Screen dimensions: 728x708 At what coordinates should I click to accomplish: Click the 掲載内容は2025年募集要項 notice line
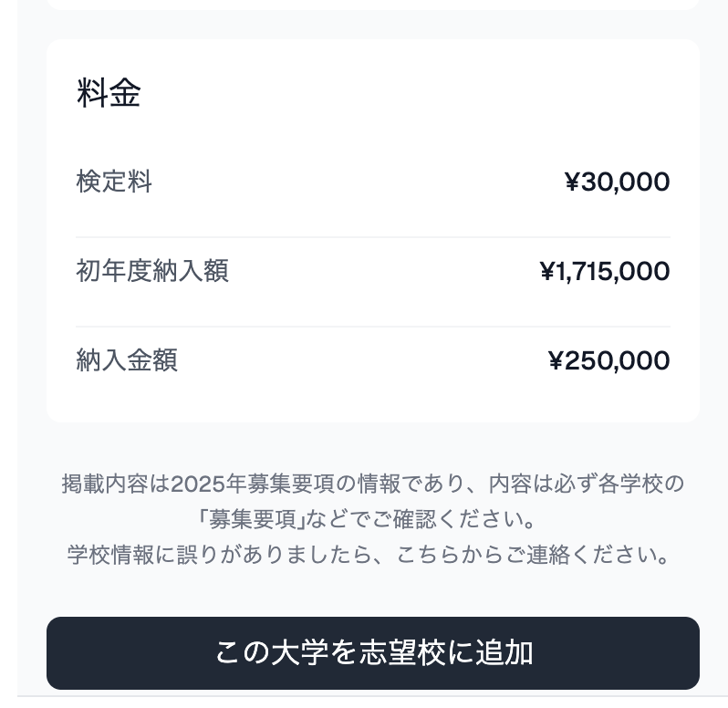click(373, 484)
